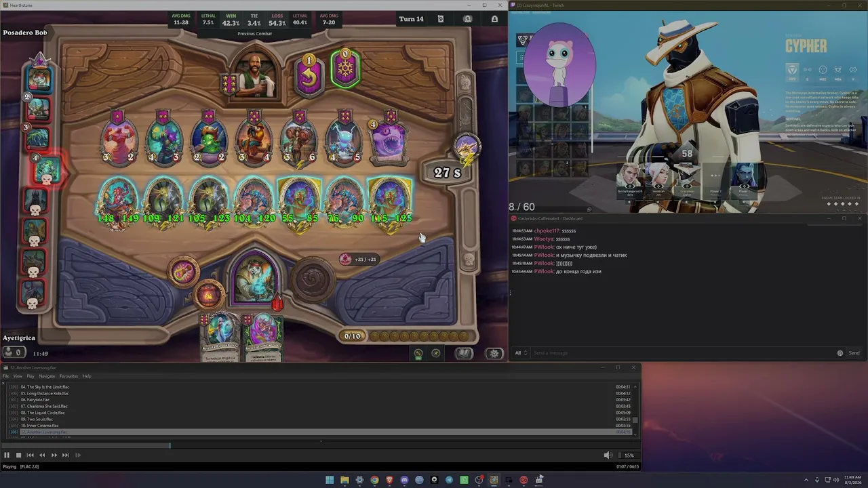Select track 08. The Liquid Circle.flac
The image size is (868, 488).
[x=319, y=413]
